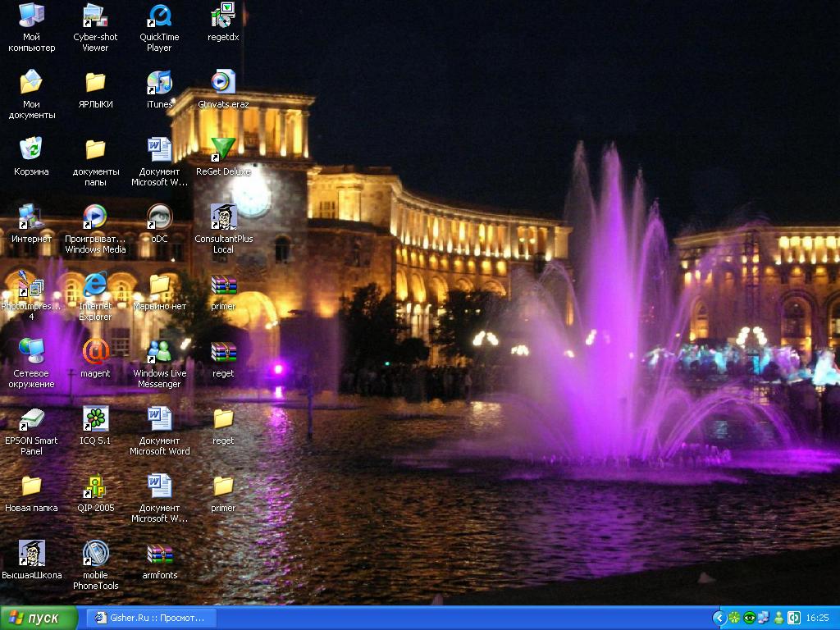
Task: Launch the Internet Explorer desktop shortcut
Action: coord(95,285)
